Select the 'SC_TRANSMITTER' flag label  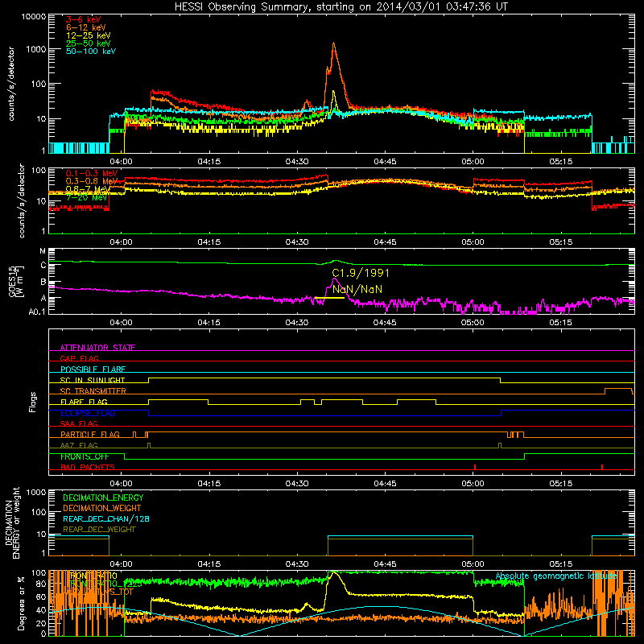pos(93,391)
